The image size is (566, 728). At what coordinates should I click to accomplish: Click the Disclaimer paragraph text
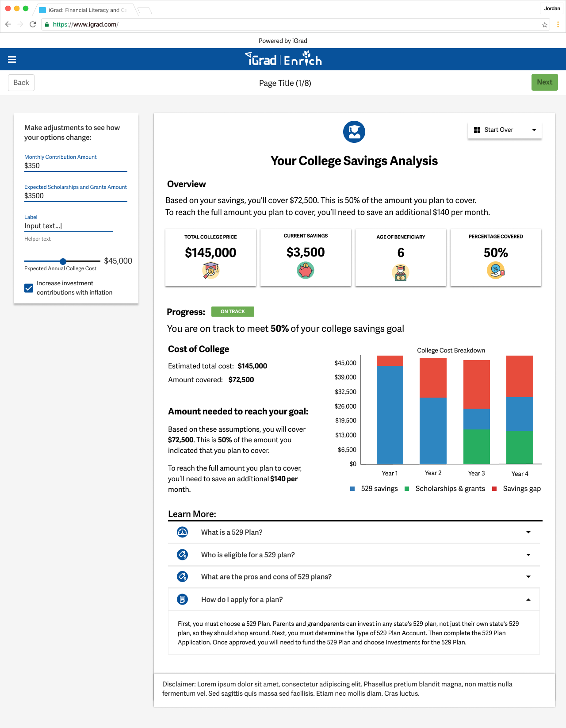(337, 689)
